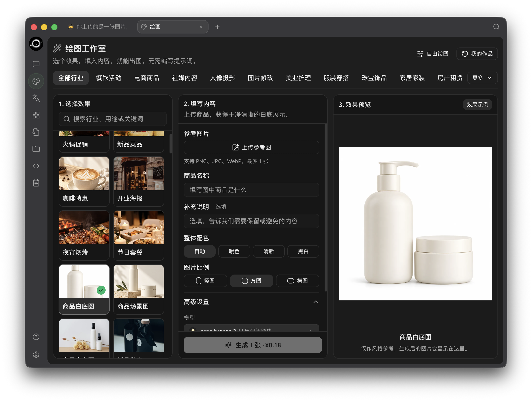Select the 咖啡特惠 effect thumbnail
This screenshot has width=532, height=401.
[84, 181]
